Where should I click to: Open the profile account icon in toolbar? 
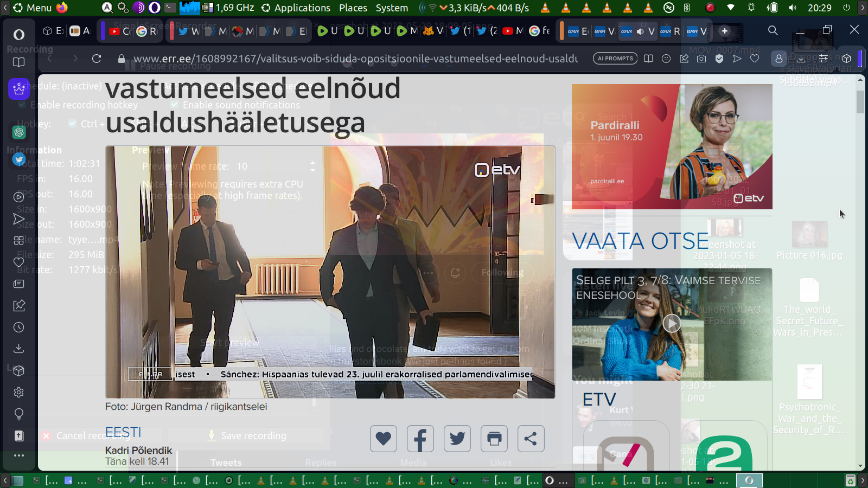pos(779,59)
